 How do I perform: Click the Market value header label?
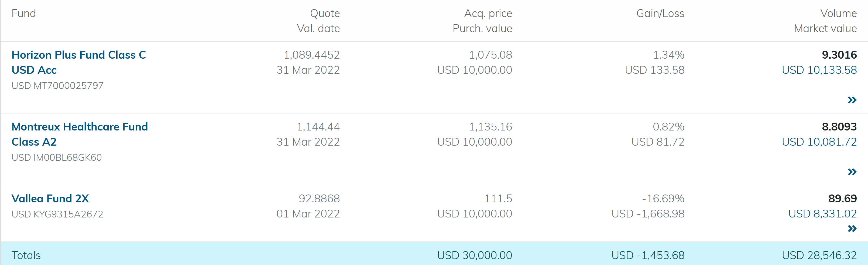[x=825, y=28]
